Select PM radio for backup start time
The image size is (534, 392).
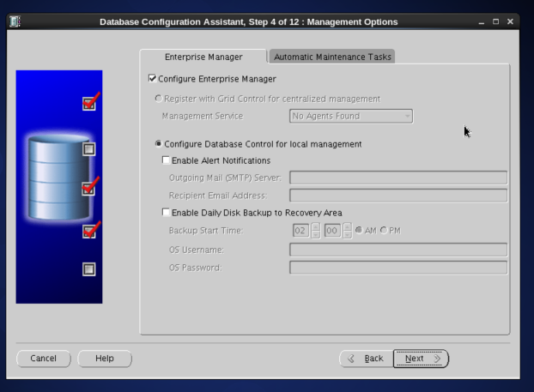click(384, 231)
